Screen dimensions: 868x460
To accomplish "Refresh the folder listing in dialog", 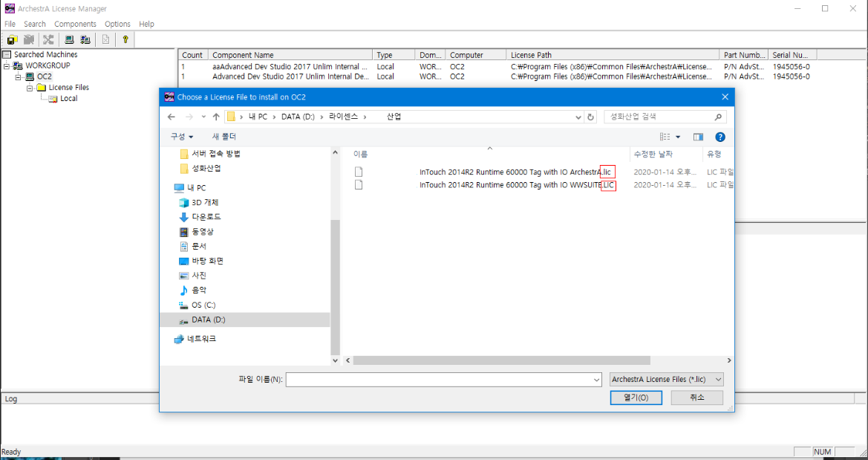I will 590,117.
